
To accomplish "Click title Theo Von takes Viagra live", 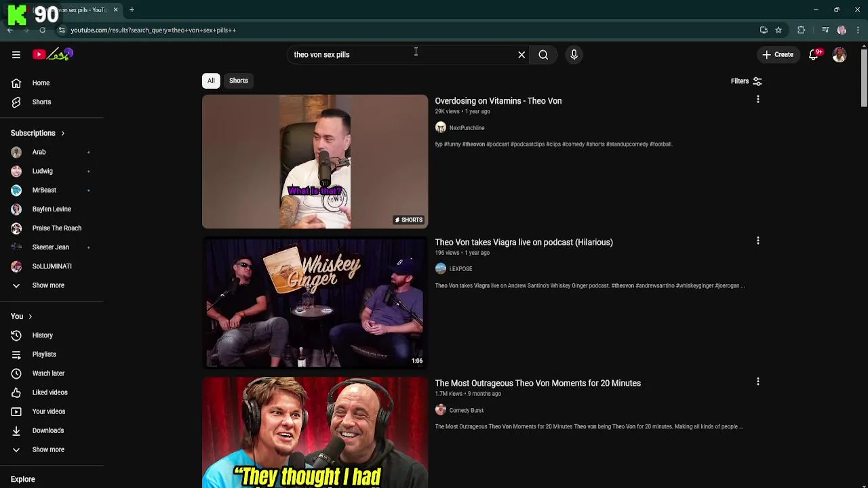I will point(524,242).
